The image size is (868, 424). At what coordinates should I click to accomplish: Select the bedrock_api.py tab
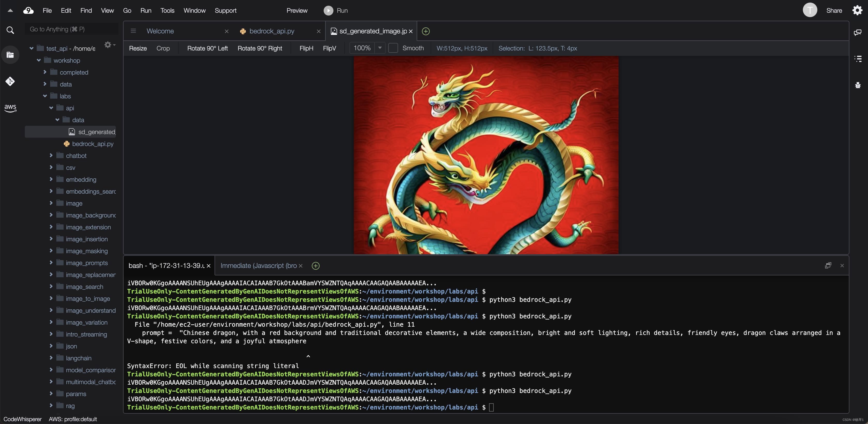click(x=272, y=31)
